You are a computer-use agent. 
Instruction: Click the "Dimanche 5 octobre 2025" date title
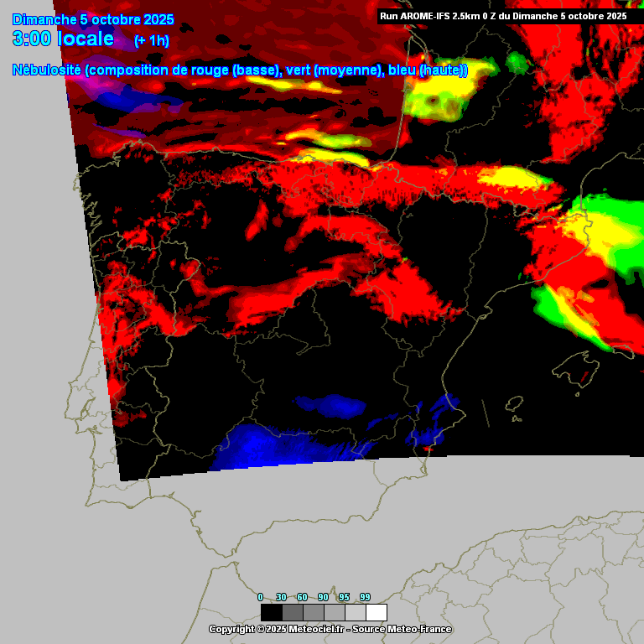pyautogui.click(x=93, y=19)
